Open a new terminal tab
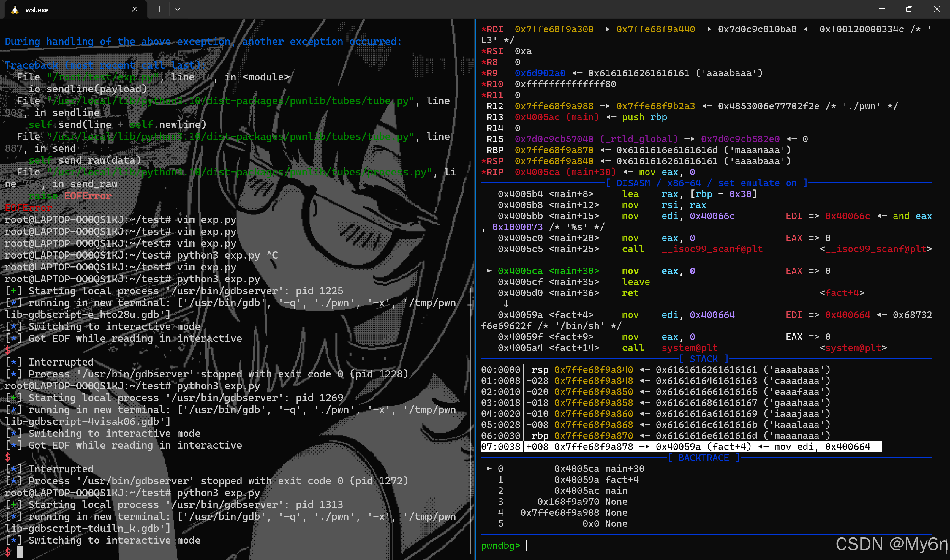This screenshot has height=560, width=950. tap(160, 10)
